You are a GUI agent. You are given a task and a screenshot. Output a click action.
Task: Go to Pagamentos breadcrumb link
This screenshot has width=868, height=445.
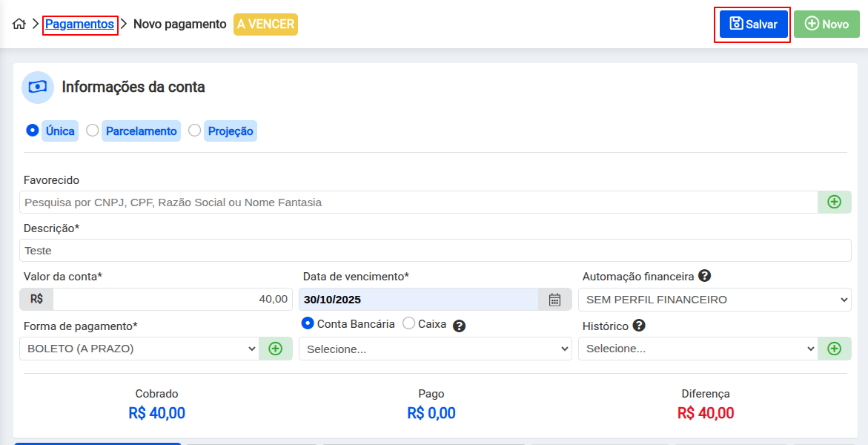[79, 24]
